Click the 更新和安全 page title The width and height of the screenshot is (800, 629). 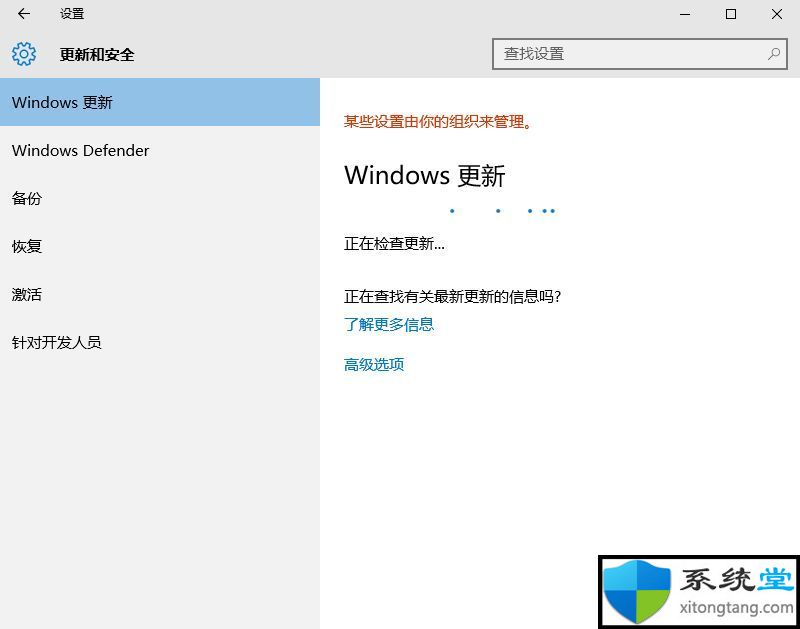coord(97,54)
